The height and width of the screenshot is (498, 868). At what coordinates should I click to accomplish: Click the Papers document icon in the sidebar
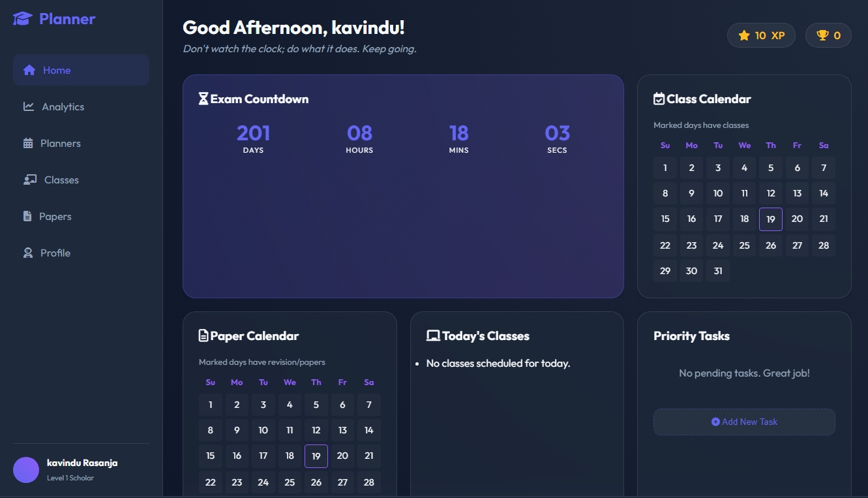27,216
